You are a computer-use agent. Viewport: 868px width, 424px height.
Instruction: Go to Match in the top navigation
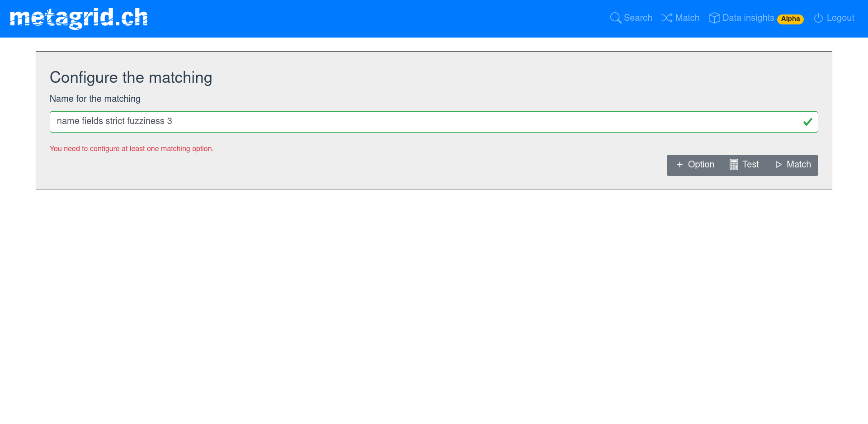point(687,18)
